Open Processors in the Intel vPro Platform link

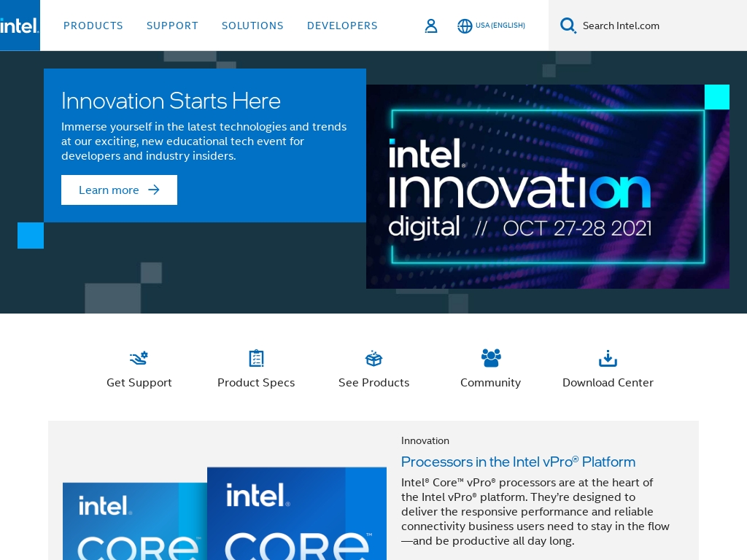point(519,462)
